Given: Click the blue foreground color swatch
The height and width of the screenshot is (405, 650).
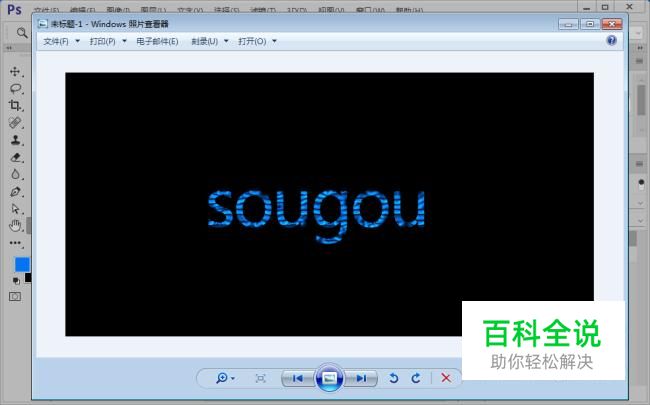Looking at the screenshot, I should click(22, 264).
